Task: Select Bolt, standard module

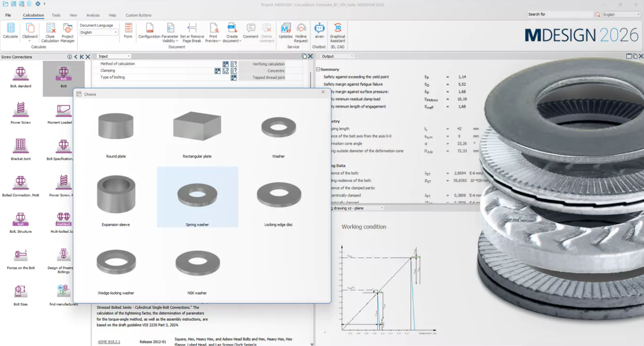Action: point(21,77)
